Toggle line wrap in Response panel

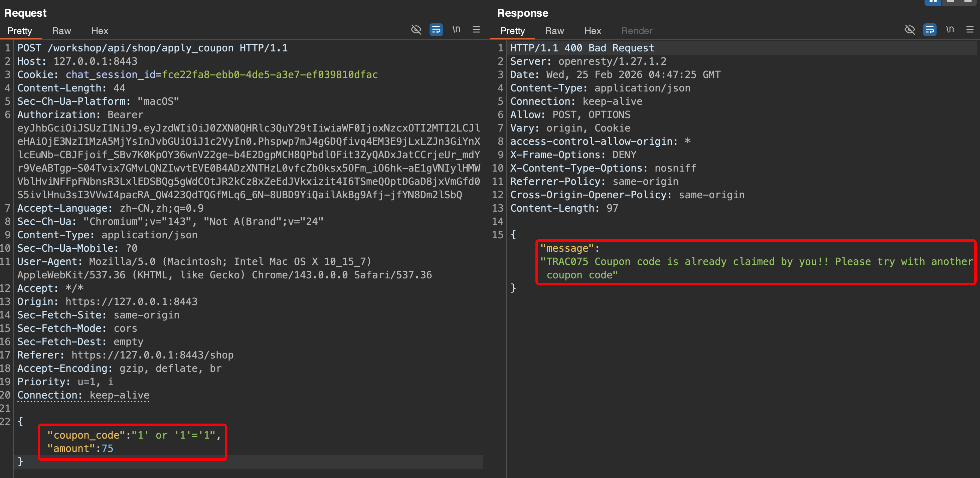[930, 30]
